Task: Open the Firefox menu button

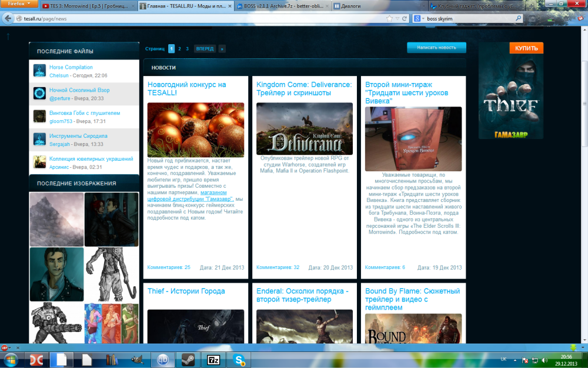Action: 19,4
